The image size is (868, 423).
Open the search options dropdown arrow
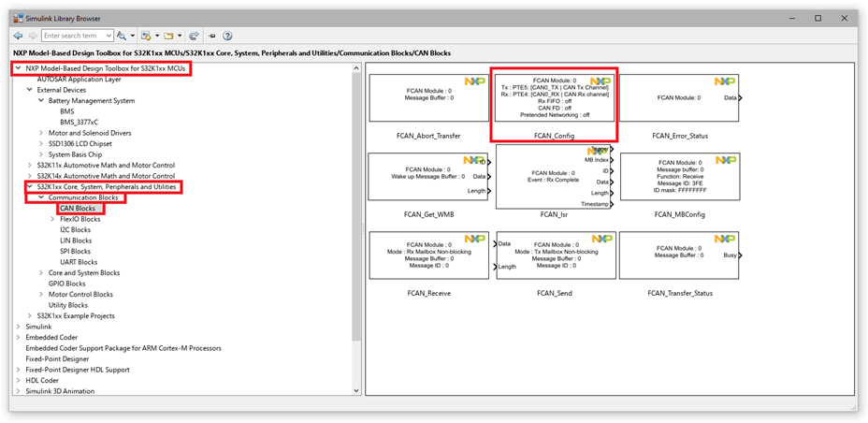pos(133,36)
